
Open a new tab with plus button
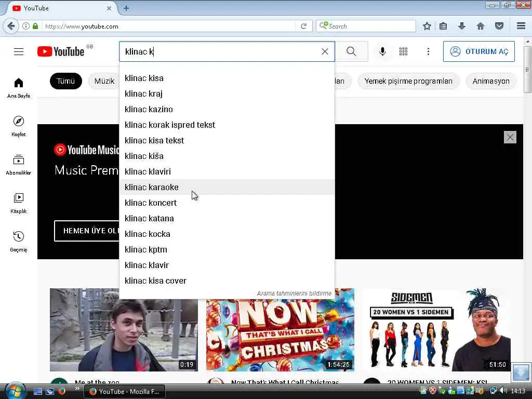coord(126,8)
